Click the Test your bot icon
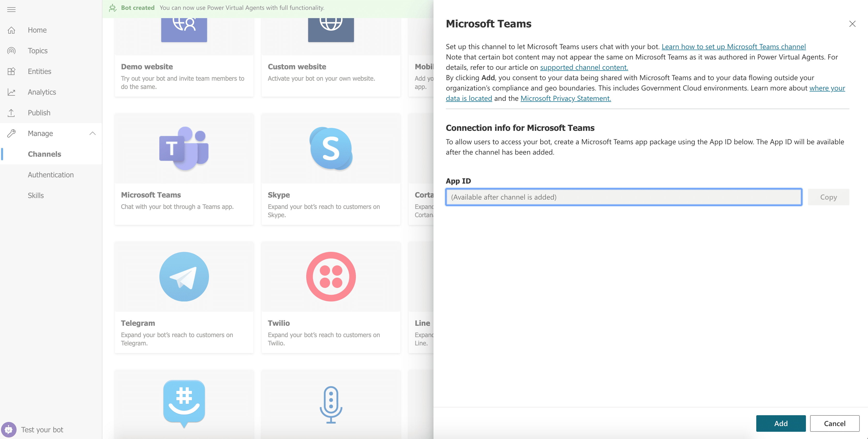The height and width of the screenshot is (439, 868). pos(9,430)
